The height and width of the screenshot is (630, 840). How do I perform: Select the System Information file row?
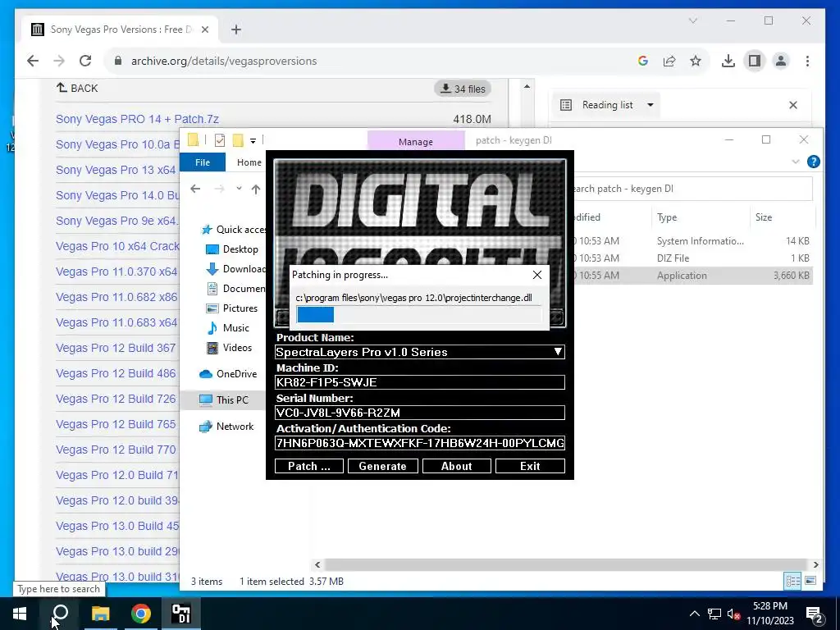tap(692, 241)
